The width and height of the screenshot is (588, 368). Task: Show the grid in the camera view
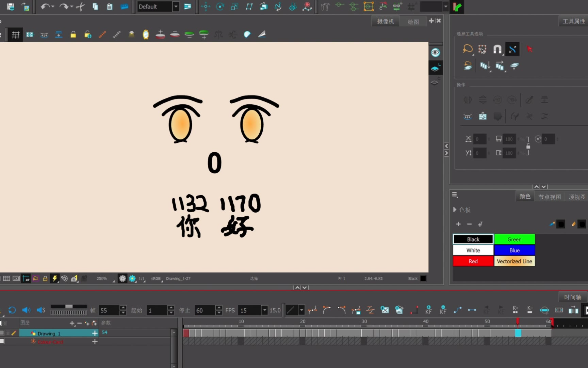tap(15, 35)
